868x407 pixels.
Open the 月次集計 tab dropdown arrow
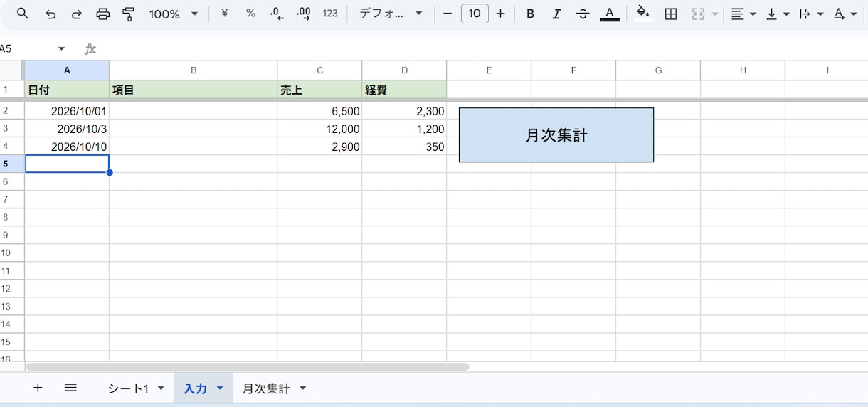[303, 388]
